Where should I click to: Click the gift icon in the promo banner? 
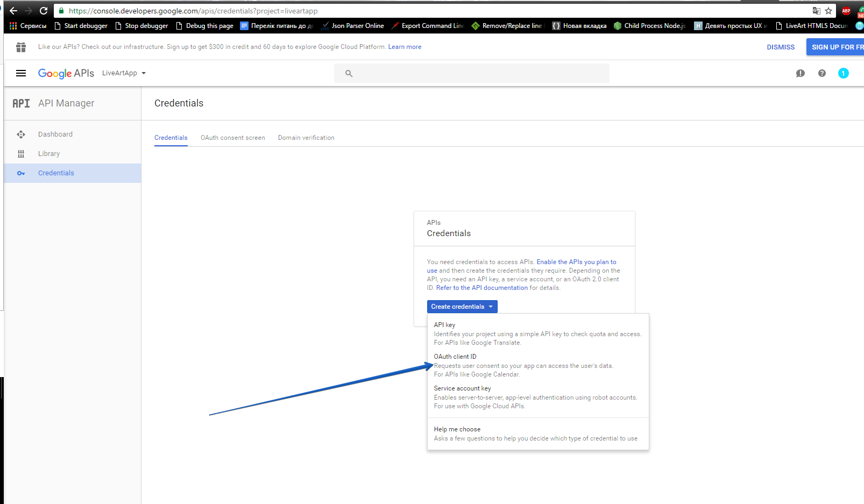pos(21,47)
